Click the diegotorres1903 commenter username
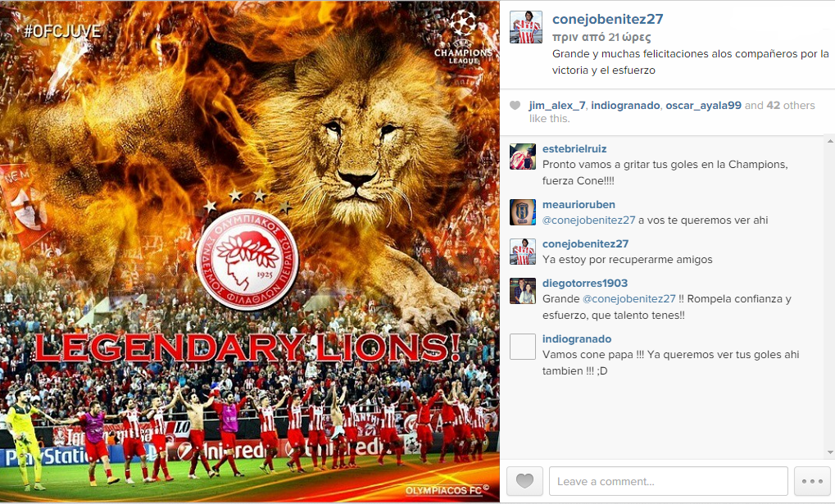The image size is (835, 504). (585, 284)
